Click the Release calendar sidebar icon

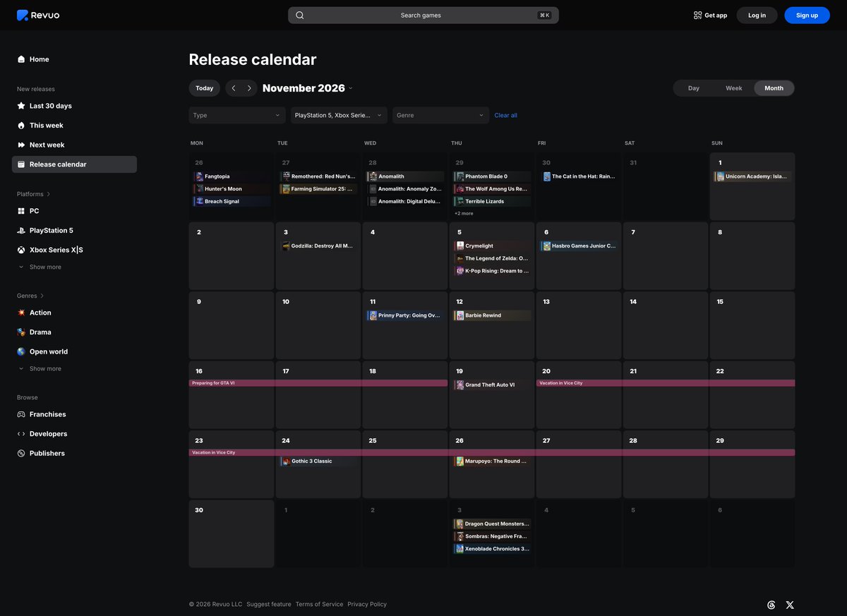[21, 164]
